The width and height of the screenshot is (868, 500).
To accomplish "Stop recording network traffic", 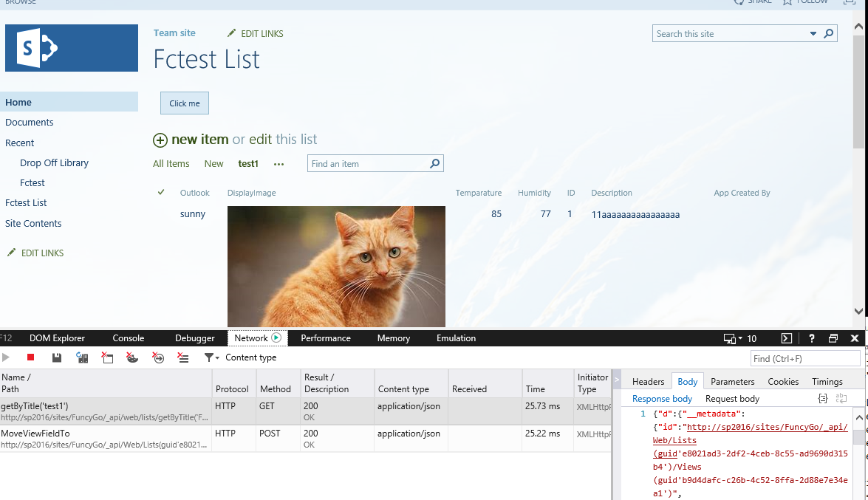I will pos(30,357).
